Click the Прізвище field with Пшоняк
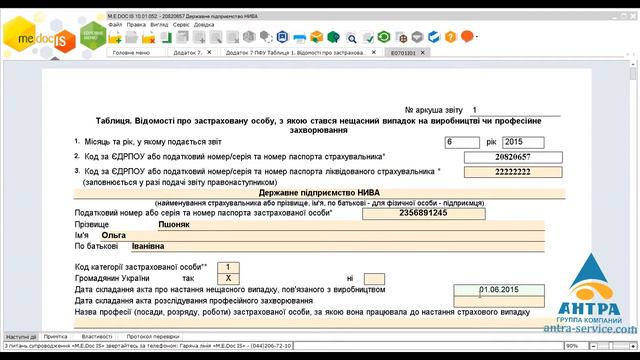This screenshot has width=640, height=360. pyautogui.click(x=351, y=224)
